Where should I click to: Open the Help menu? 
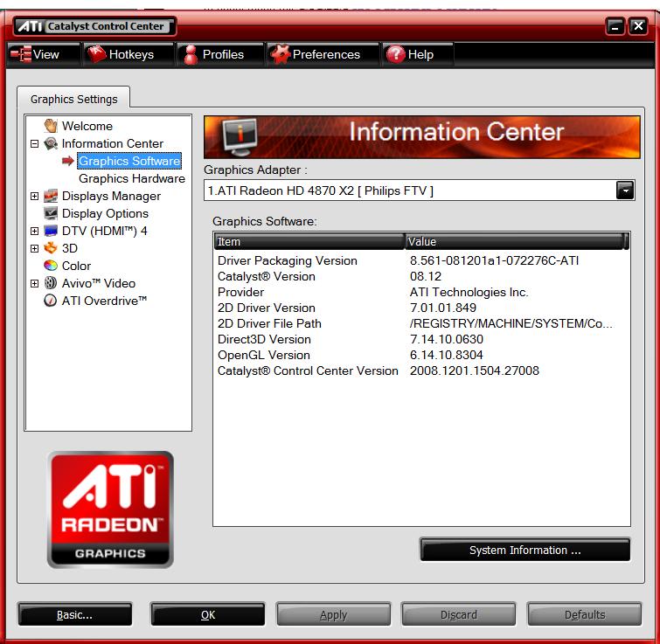418,54
